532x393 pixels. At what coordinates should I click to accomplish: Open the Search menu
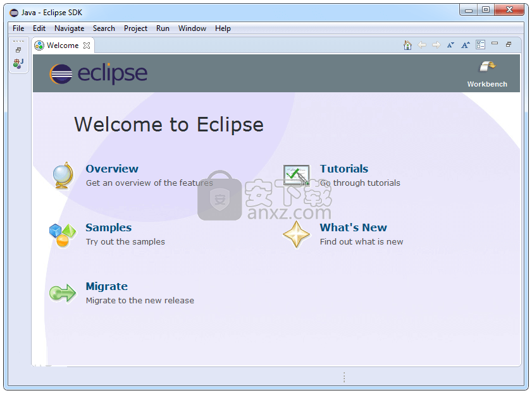[x=104, y=28]
